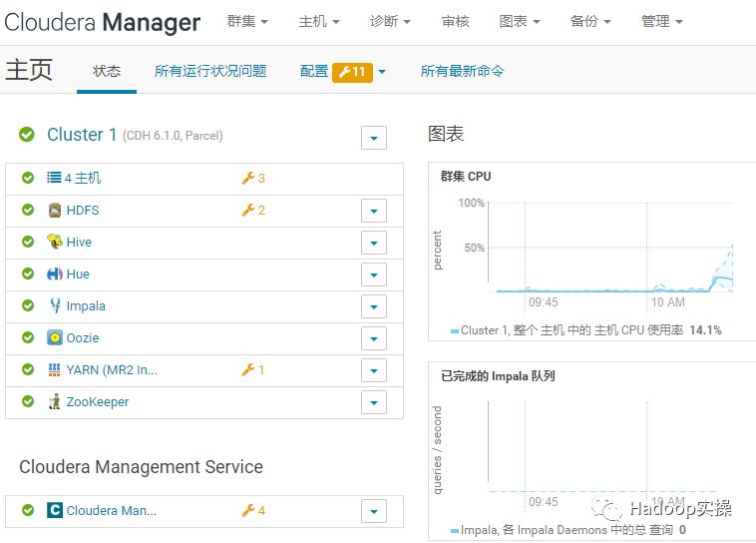The width and height of the screenshot is (756, 543).
Task: Open Cloudera Management wrench showing 4 issues
Action: coord(253,510)
